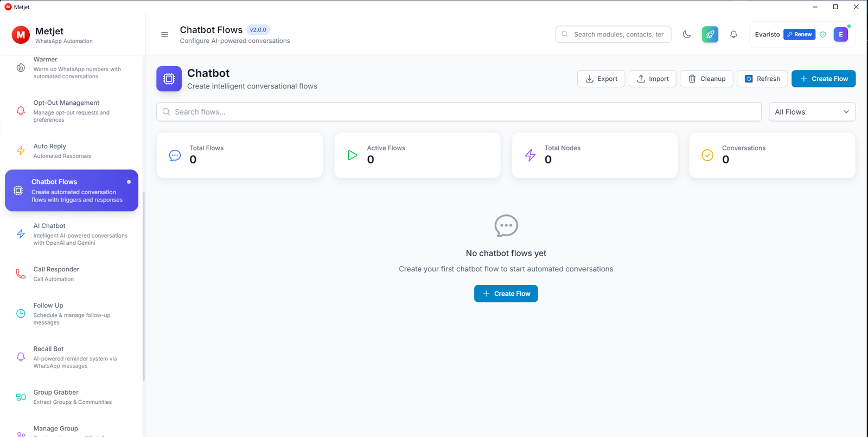Viewport: 868px width, 437px height.
Task: Click the Recall Bot bell icon
Action: click(x=21, y=357)
